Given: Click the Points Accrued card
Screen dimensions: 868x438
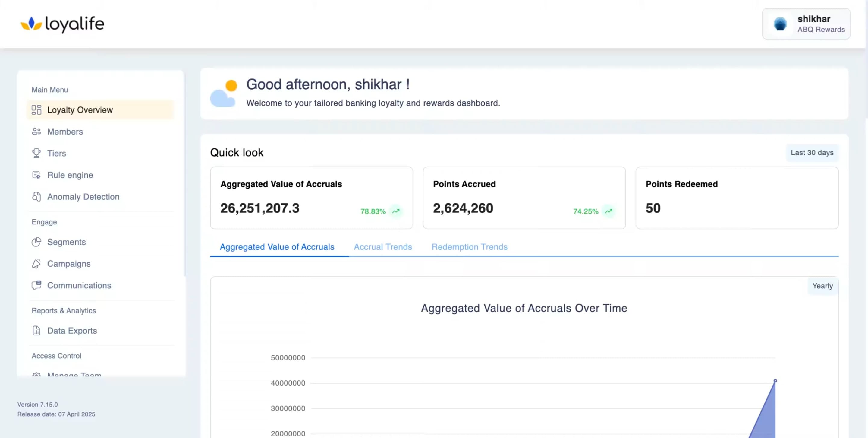Looking at the screenshot, I should [524, 198].
